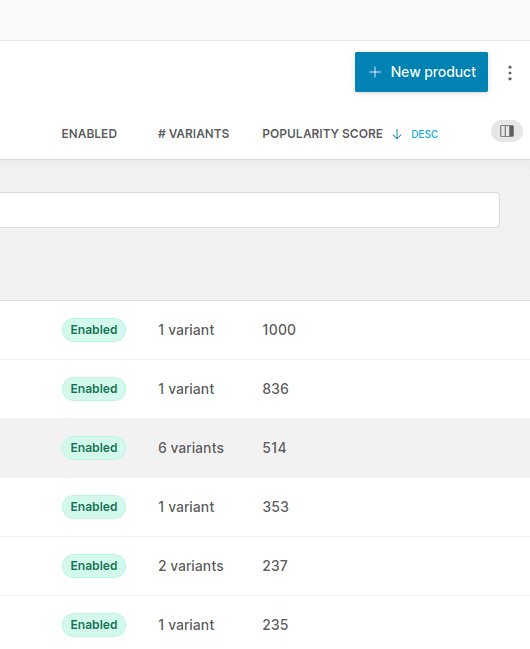Click Enabled badge in 237 score row
530x649 pixels.
(94, 566)
